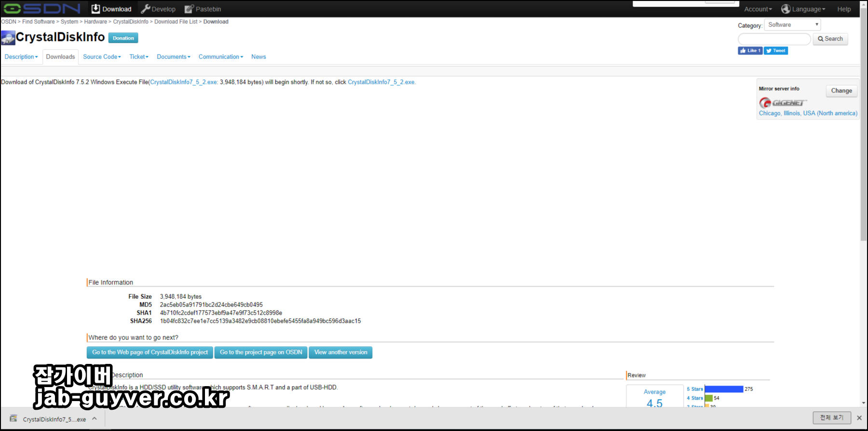Go to the project page on OSDN

[x=261, y=352]
